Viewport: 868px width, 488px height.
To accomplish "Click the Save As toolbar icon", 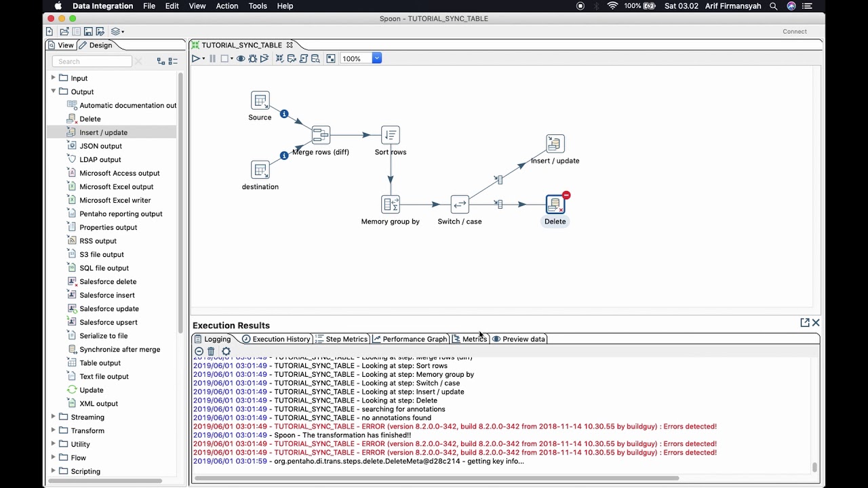I will 100,31.
